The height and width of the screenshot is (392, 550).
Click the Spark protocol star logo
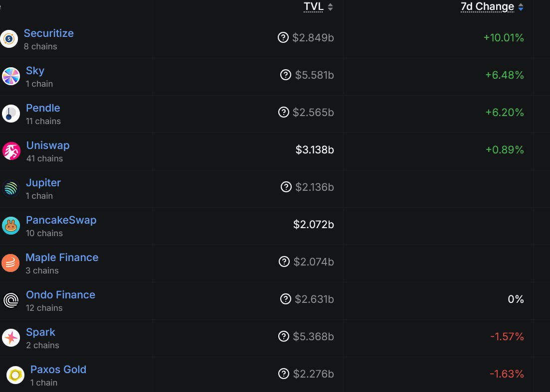point(11,338)
